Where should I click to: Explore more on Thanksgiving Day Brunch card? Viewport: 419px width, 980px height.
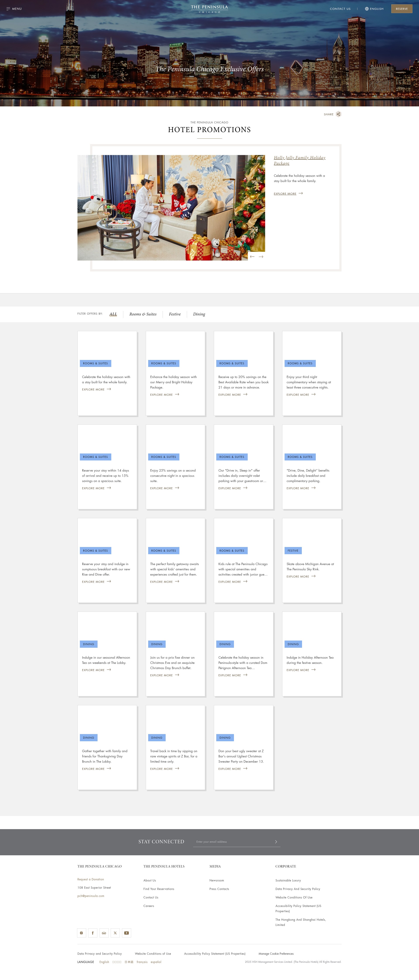point(96,769)
